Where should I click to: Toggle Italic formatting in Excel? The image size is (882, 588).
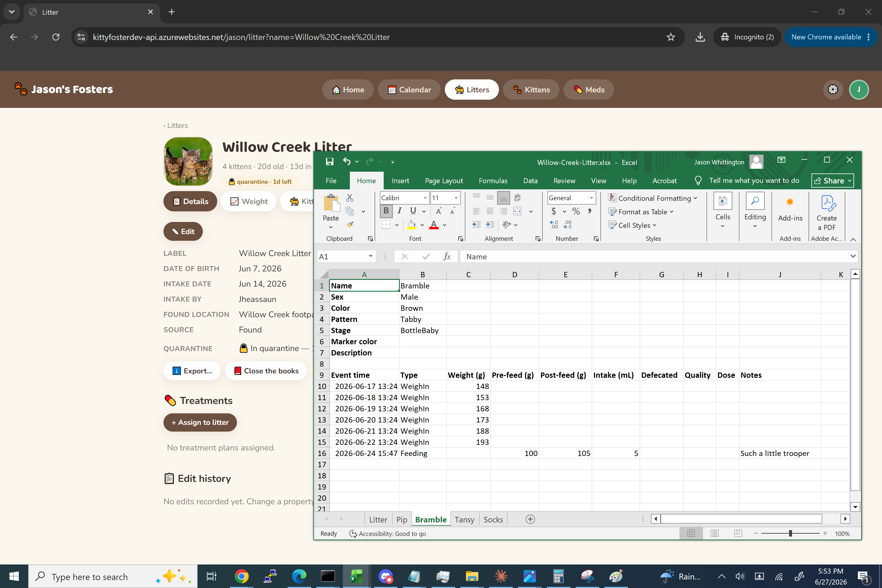(x=399, y=211)
